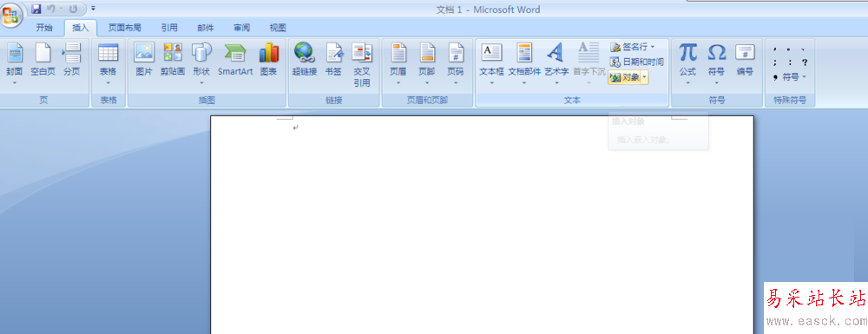
Task: Expand the 对象 dropdown arrow
Action: tap(645, 77)
